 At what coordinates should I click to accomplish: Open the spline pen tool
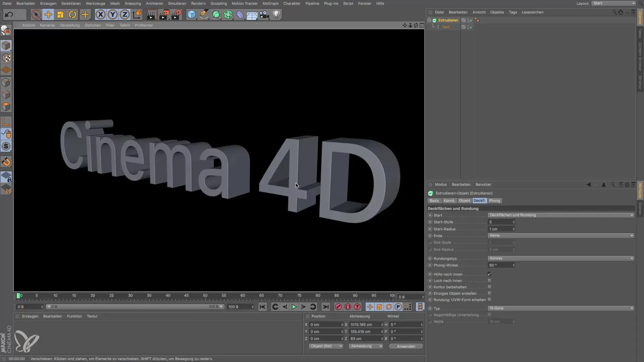tap(204, 14)
